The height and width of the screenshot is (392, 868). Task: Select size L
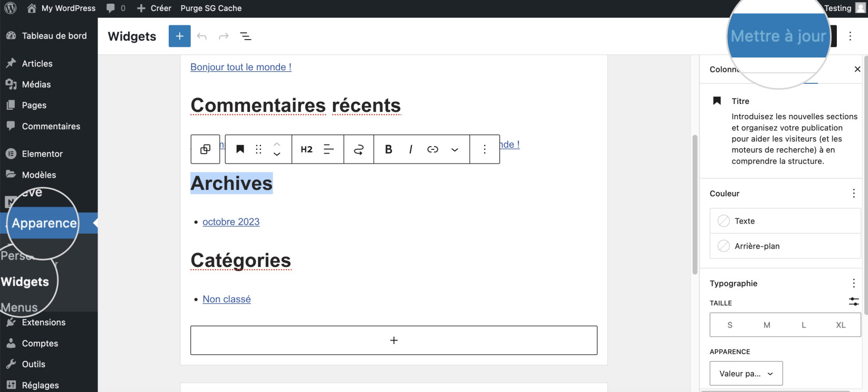(804, 325)
